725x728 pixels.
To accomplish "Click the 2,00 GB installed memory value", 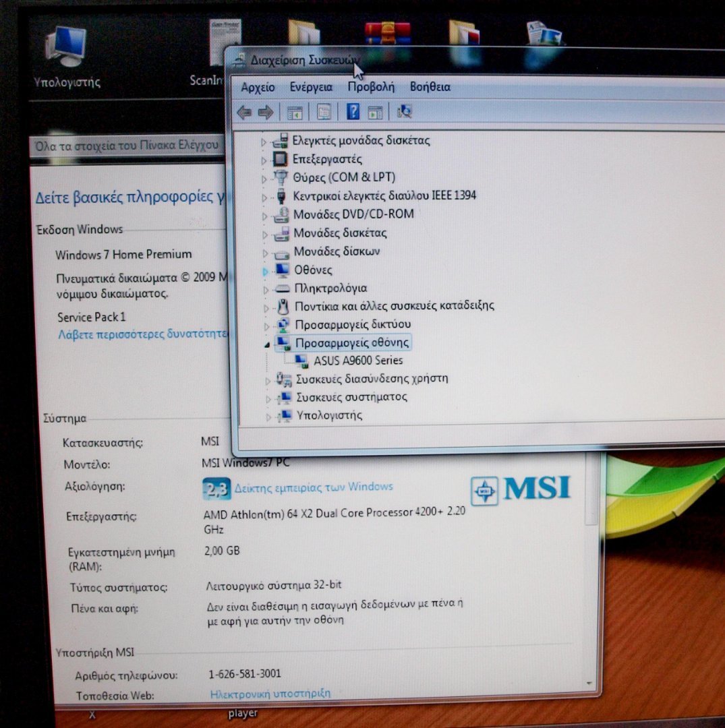I will [222, 551].
